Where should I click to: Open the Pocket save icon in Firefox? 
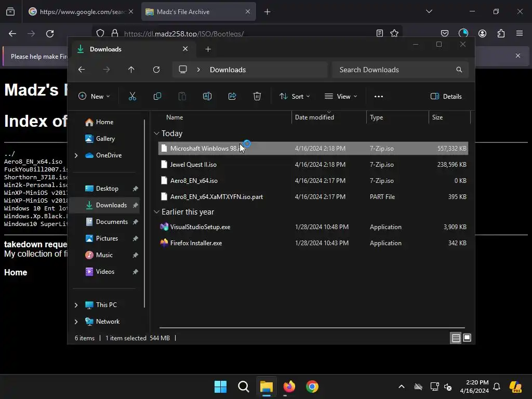[x=445, y=33]
